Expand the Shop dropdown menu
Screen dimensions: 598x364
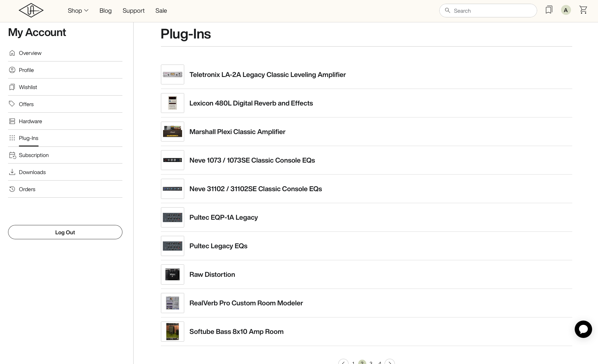(78, 11)
